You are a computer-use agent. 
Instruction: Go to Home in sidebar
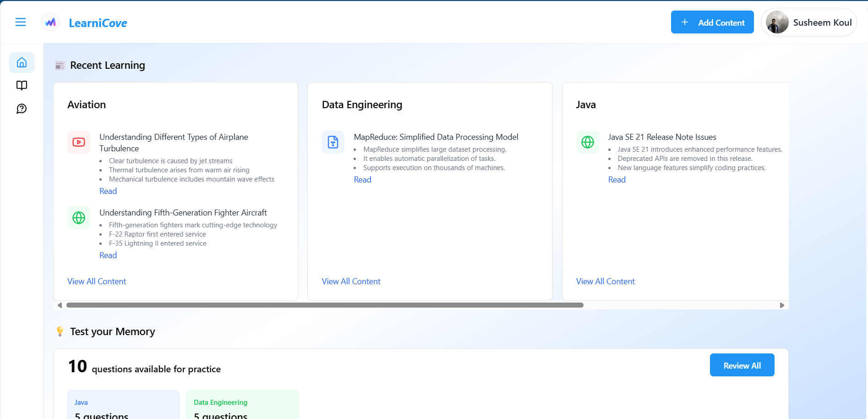22,62
